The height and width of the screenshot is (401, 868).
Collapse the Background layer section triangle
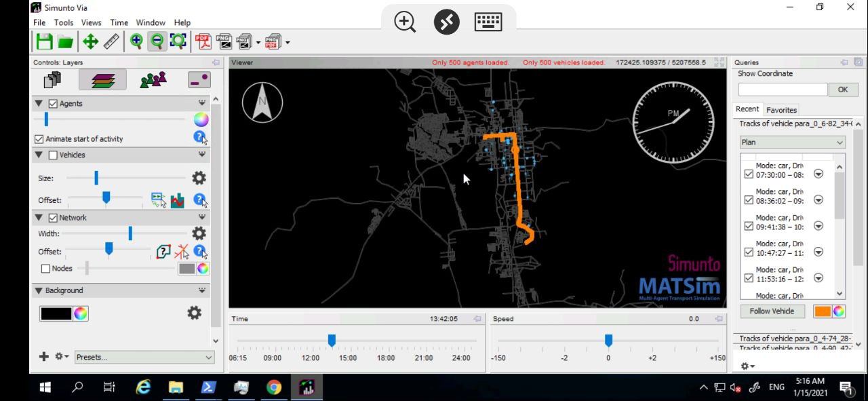[x=39, y=290]
